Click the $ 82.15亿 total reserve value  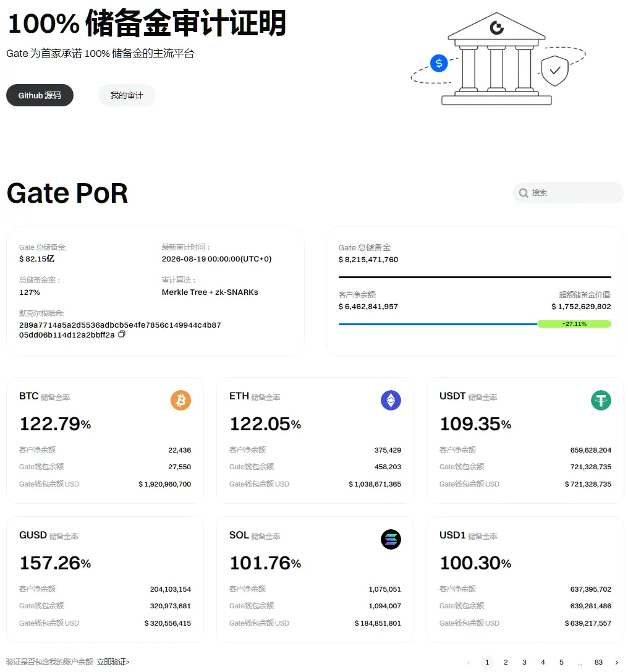pyautogui.click(x=37, y=259)
